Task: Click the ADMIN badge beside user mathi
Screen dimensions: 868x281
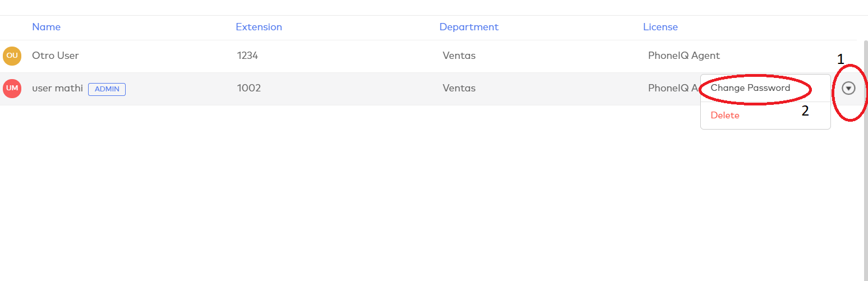Action: pyautogui.click(x=107, y=89)
